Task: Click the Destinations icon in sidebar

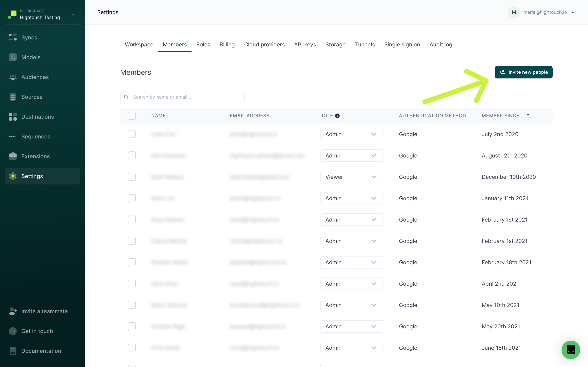Action: click(13, 117)
